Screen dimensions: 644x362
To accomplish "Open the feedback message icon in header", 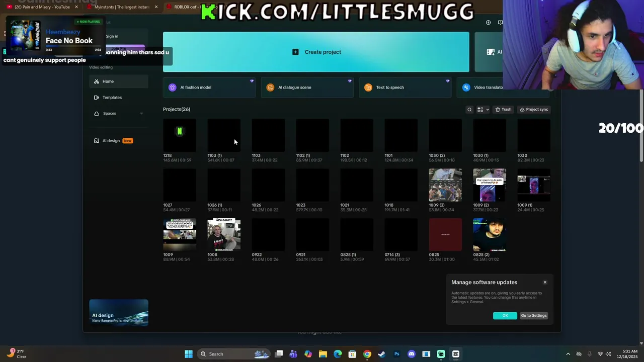I will (500, 23).
